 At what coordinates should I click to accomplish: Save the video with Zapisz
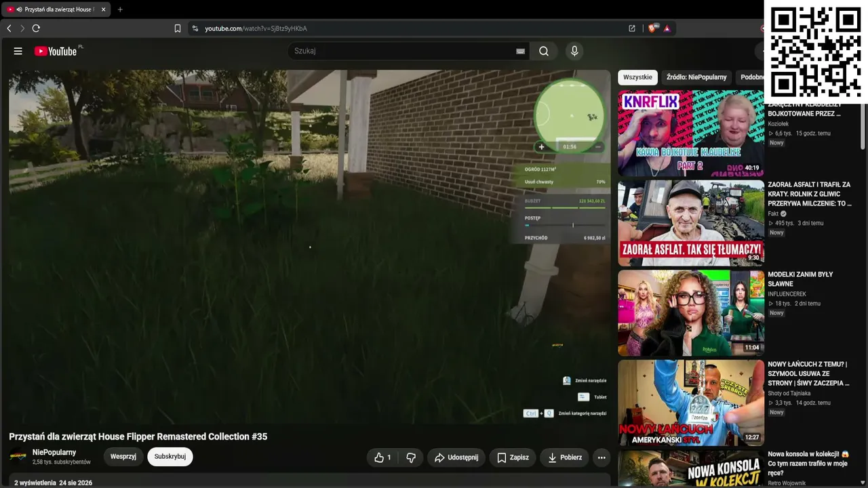tap(513, 457)
